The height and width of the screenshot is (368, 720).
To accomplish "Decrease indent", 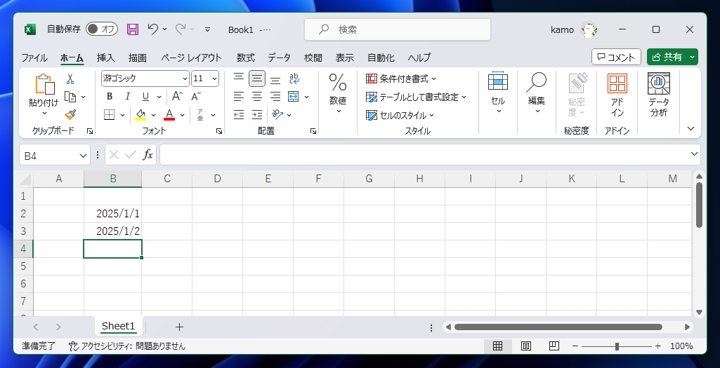I will pyautogui.click(x=239, y=114).
